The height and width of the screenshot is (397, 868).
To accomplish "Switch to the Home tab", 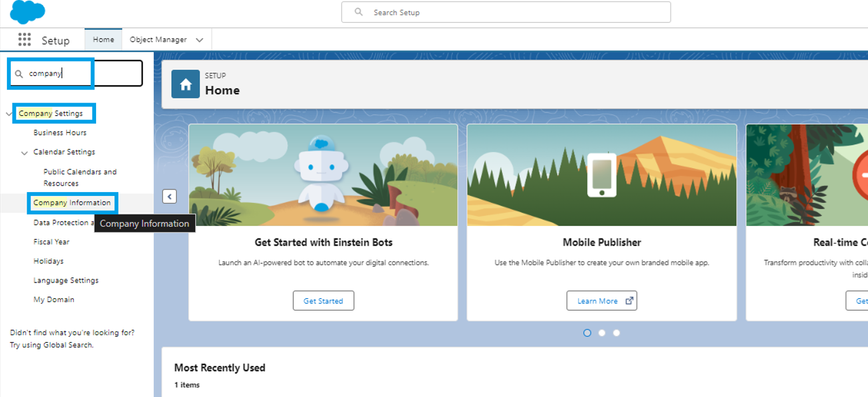I will pyautogui.click(x=104, y=39).
